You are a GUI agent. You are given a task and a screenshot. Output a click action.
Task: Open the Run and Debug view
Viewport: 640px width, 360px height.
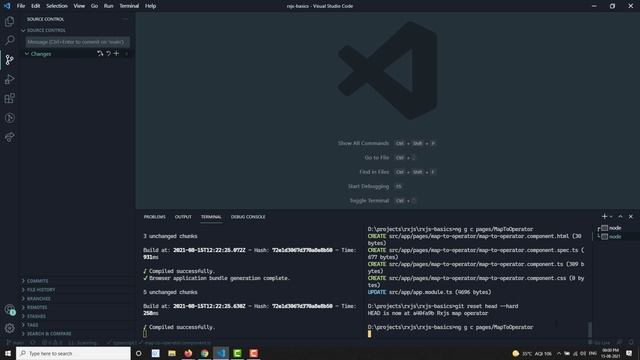pos(9,79)
